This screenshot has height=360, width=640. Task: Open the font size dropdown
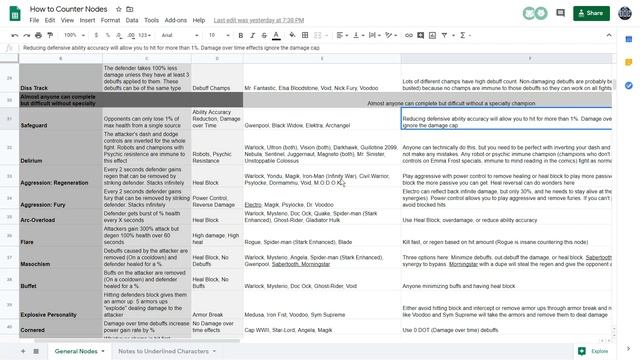(x=219, y=36)
